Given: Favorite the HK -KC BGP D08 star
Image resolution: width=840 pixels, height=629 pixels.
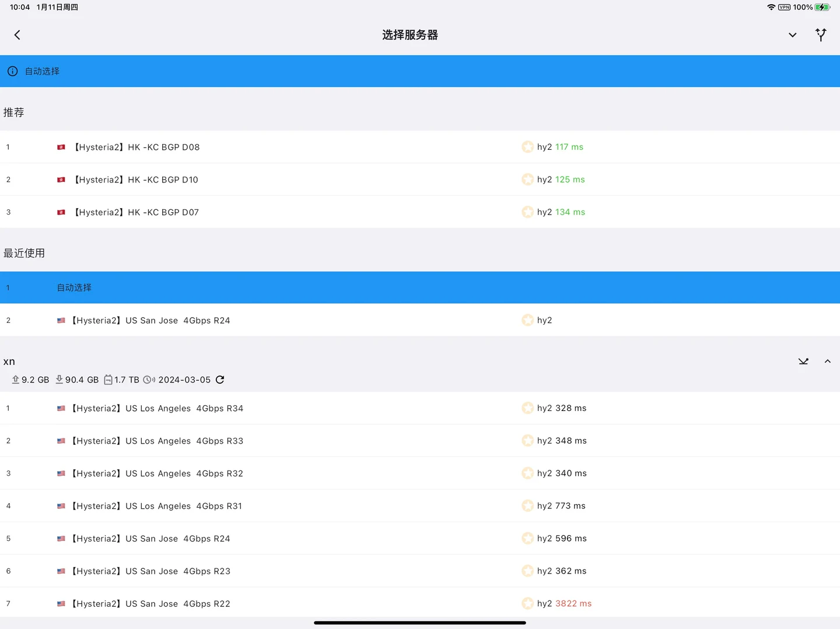Looking at the screenshot, I should click(x=527, y=147).
